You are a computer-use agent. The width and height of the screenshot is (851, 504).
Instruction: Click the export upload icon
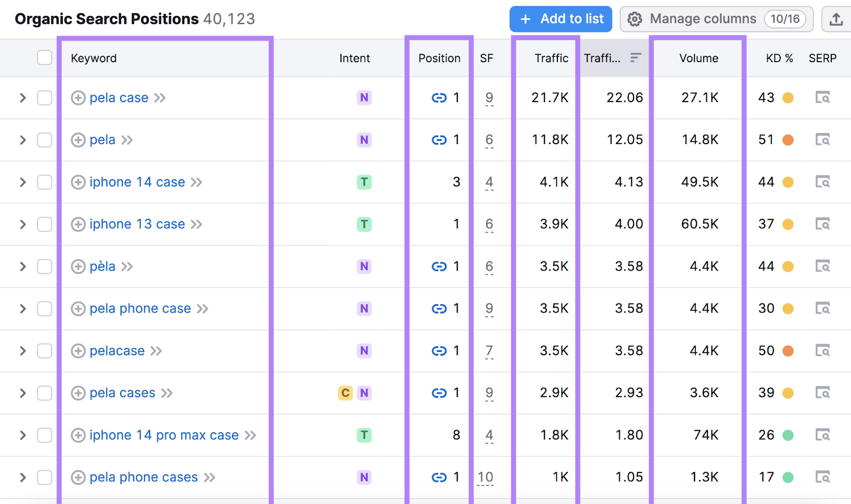pos(836,19)
